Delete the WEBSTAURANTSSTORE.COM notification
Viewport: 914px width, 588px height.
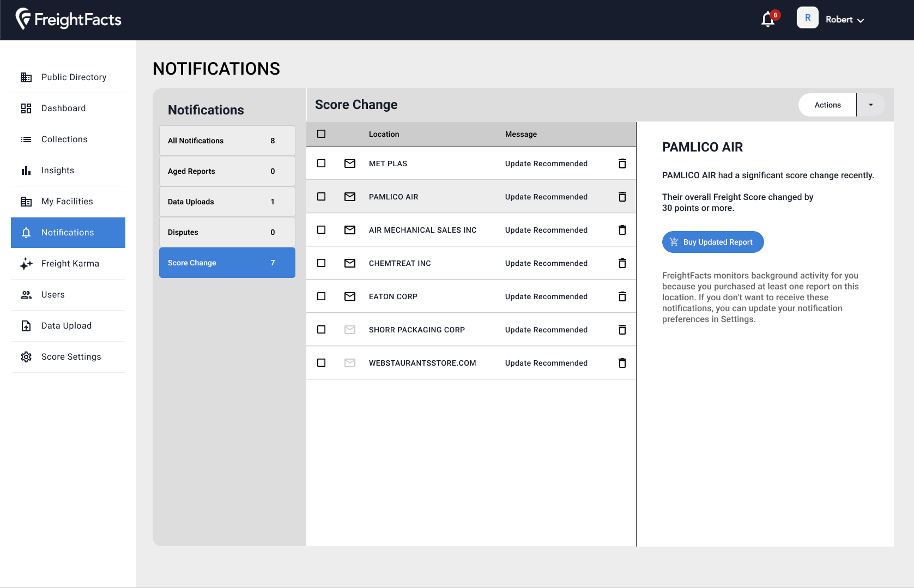tap(622, 363)
